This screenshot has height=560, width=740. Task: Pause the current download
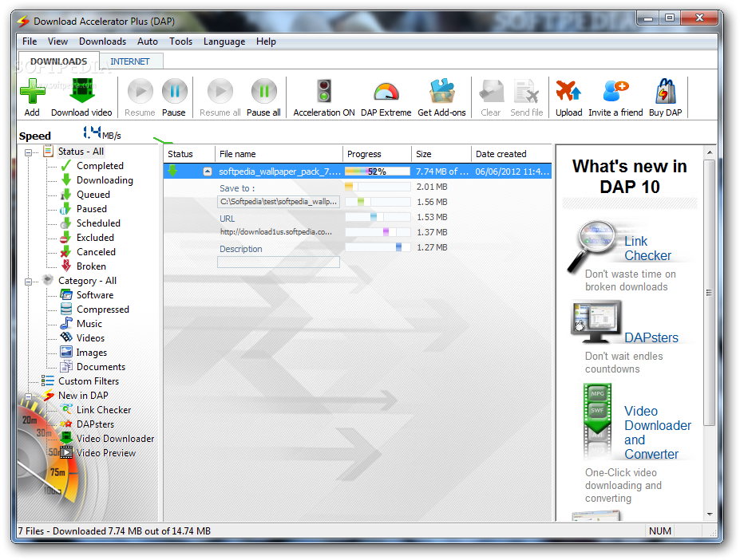click(174, 92)
